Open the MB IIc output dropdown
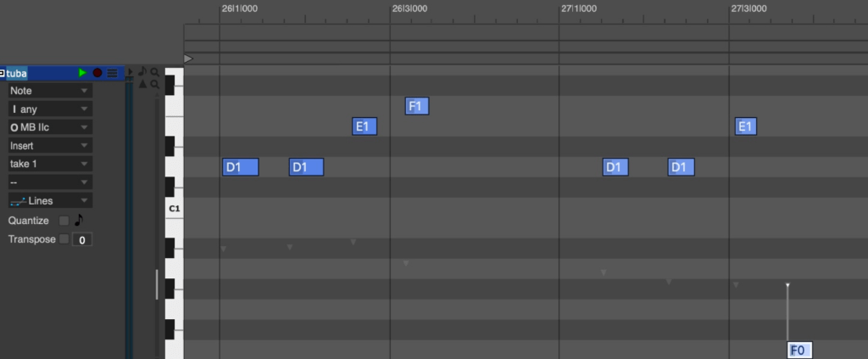 click(50, 127)
